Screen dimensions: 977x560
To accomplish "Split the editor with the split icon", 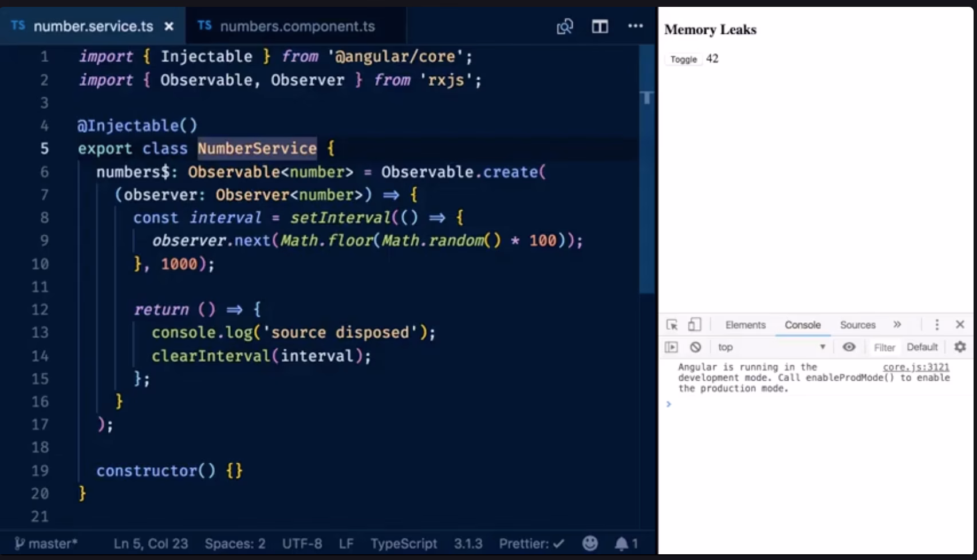I will 600,26.
